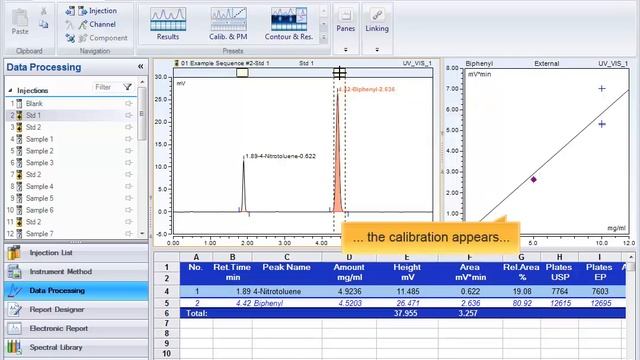Open the Instrument Method category

point(76,272)
